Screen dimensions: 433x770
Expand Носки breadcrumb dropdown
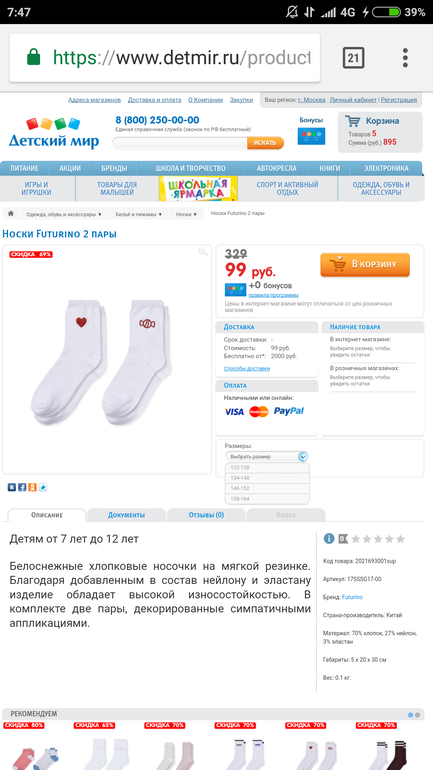pyautogui.click(x=187, y=214)
